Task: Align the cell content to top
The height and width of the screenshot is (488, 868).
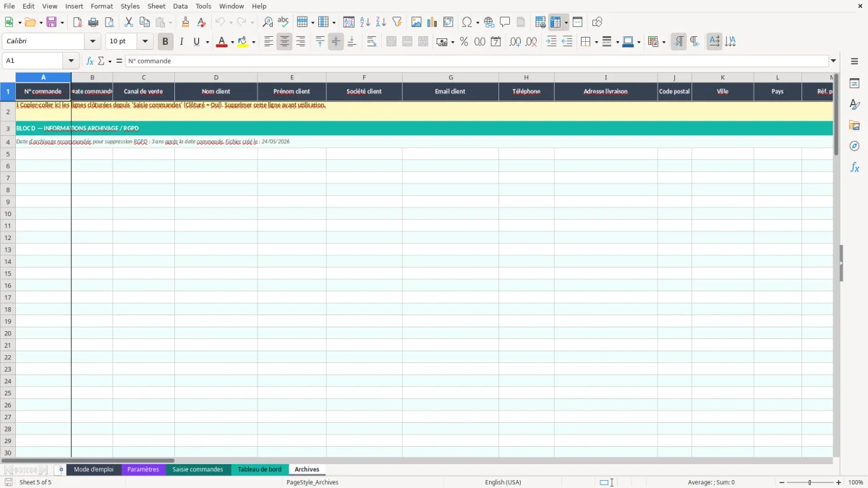Action: (320, 42)
